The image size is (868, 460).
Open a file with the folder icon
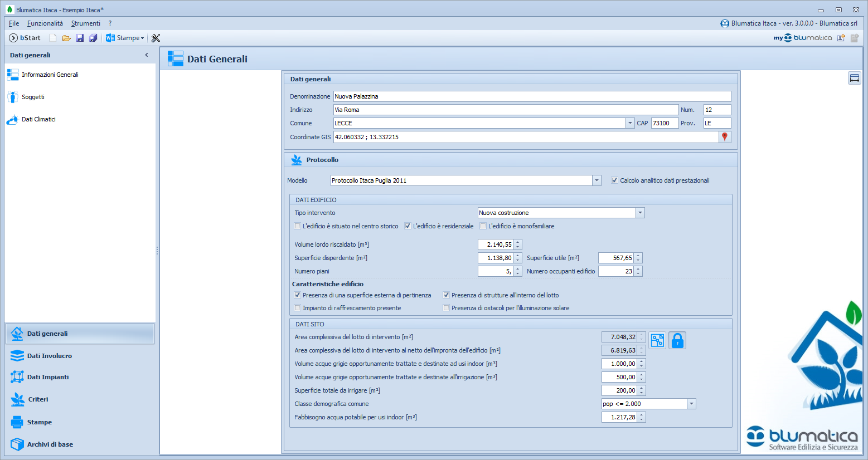pyautogui.click(x=66, y=38)
